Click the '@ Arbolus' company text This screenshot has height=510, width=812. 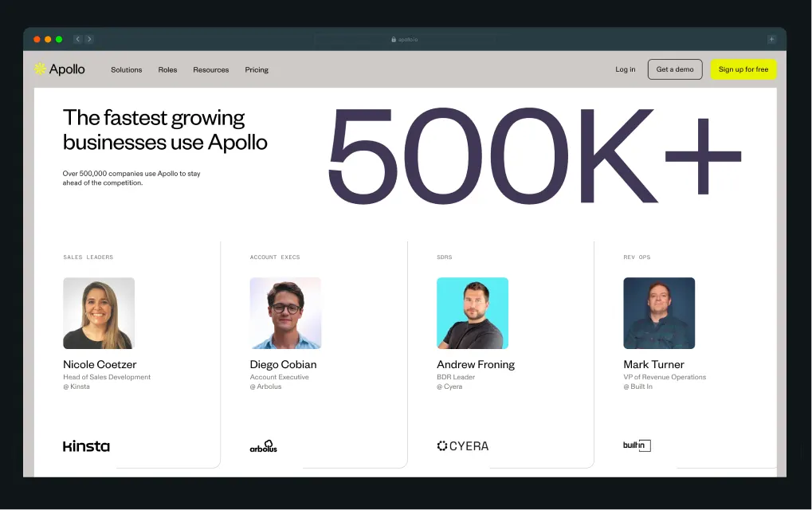click(265, 386)
